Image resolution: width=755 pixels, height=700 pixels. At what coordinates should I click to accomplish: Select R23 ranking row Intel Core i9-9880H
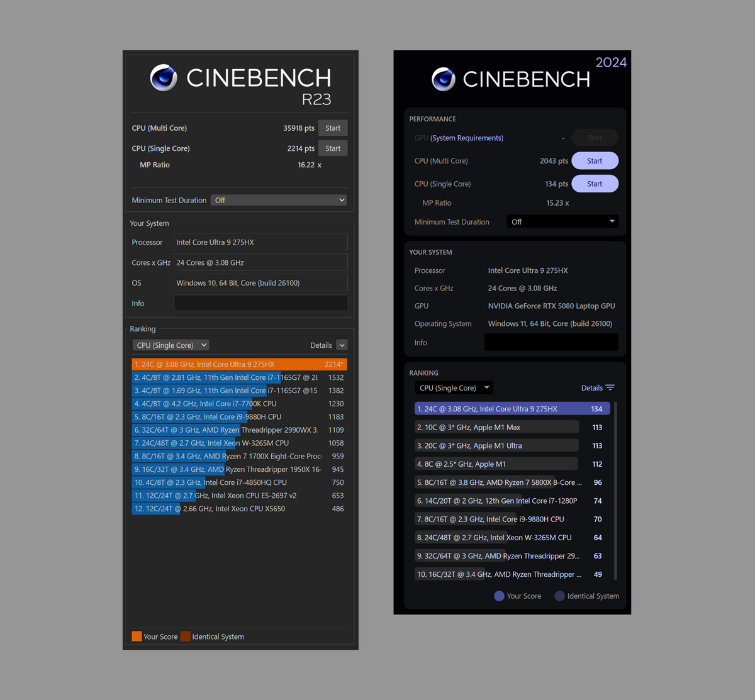click(239, 417)
